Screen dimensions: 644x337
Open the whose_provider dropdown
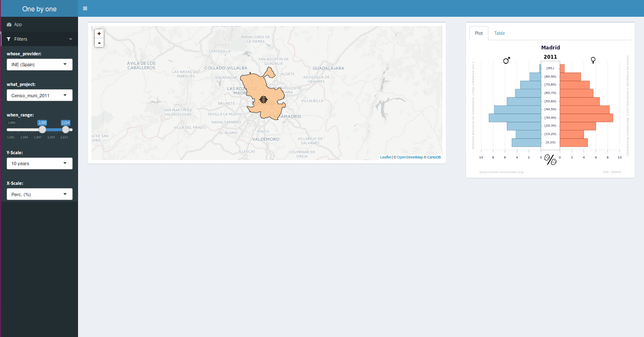pos(39,65)
